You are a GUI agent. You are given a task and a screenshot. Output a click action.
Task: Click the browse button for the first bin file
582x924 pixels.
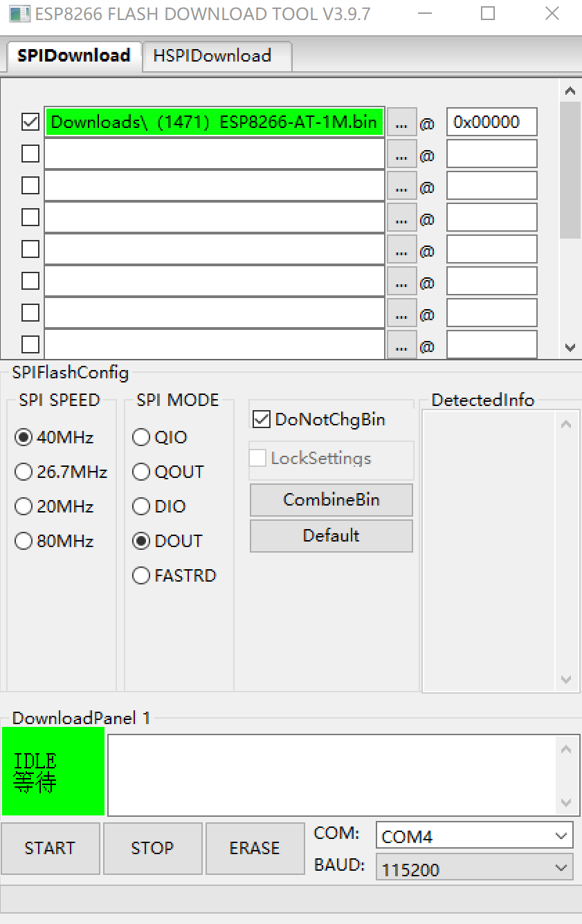click(401, 122)
